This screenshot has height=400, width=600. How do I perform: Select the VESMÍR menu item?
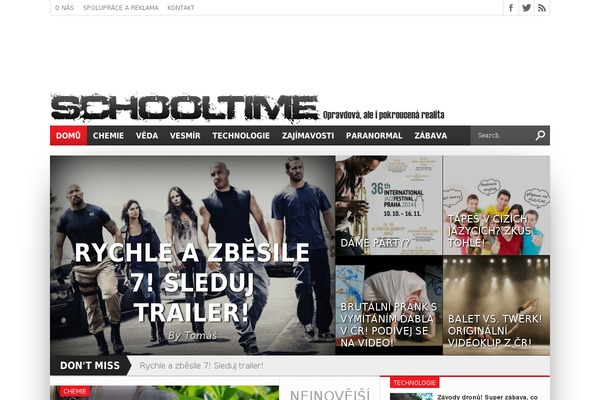[x=185, y=136]
